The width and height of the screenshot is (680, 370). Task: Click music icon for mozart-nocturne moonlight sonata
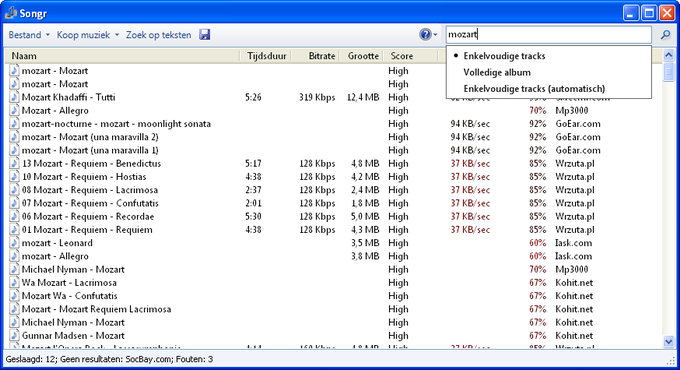14,124
